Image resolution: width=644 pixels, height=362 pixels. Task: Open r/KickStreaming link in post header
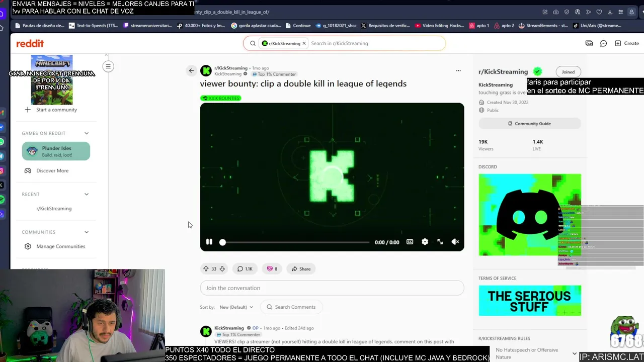231,68
